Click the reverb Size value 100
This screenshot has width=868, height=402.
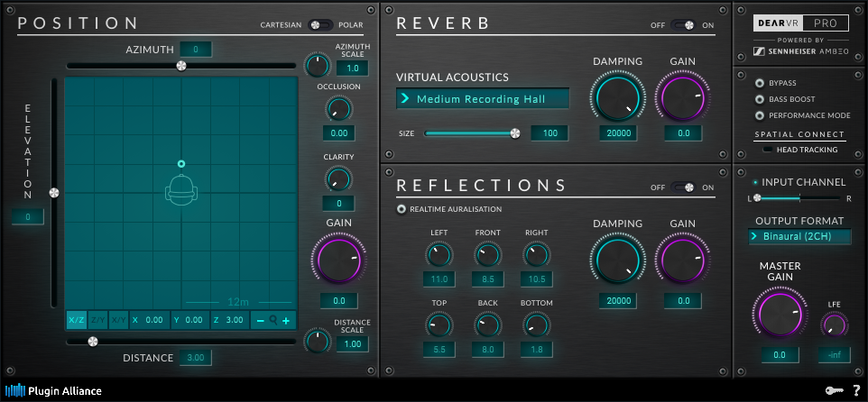coord(549,133)
